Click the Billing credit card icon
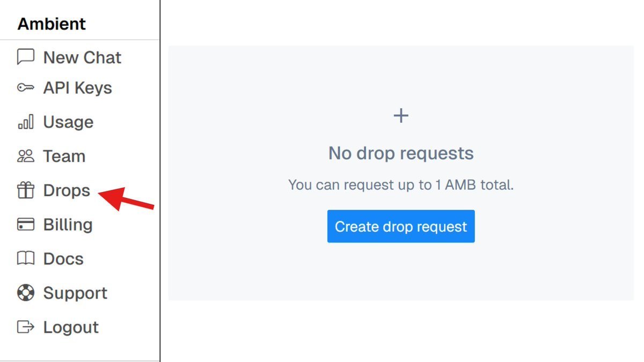This screenshot has height=362, width=644. (x=26, y=225)
